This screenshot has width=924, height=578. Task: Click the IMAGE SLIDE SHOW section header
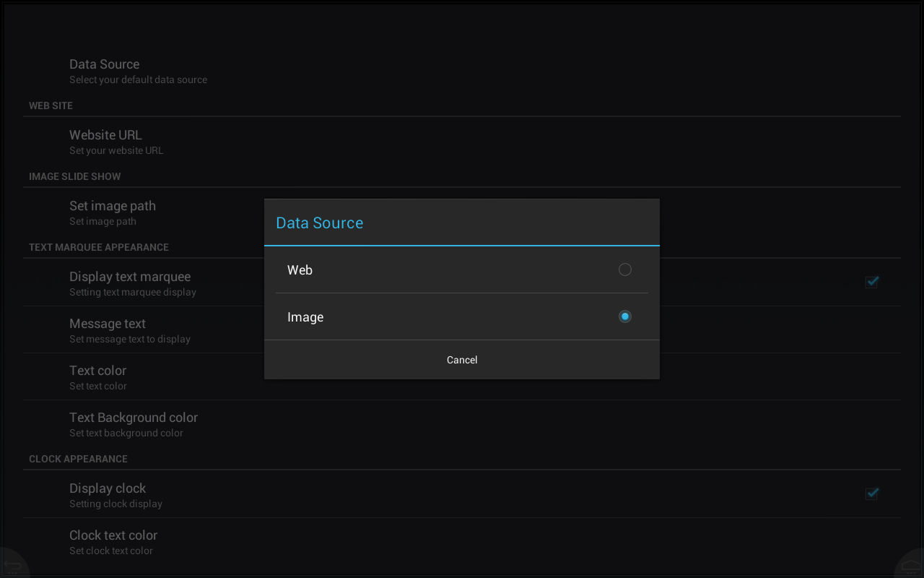point(74,176)
